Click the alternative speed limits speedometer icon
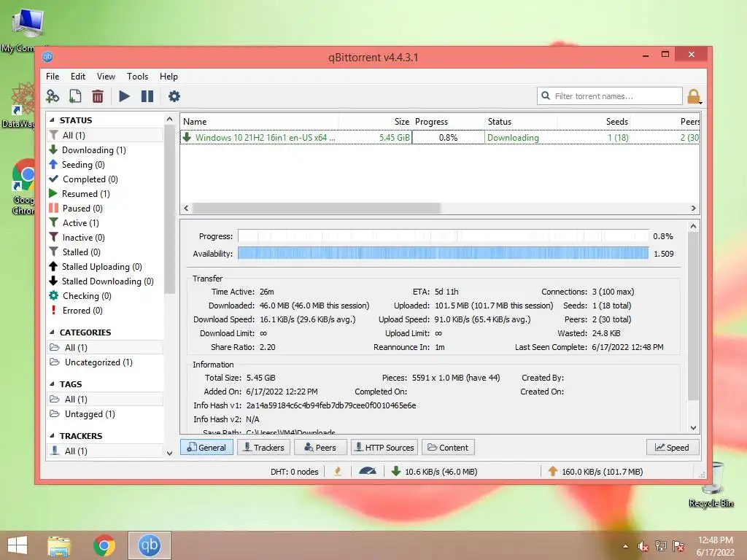The image size is (747, 560). coord(368,472)
